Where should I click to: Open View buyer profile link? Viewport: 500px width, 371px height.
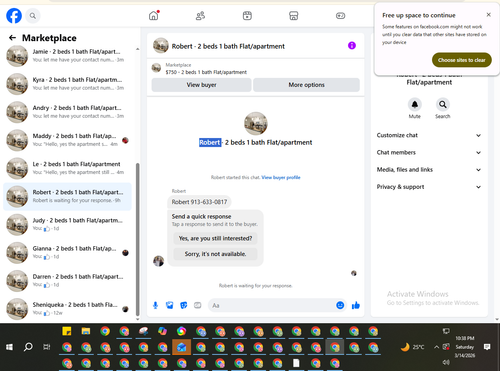pos(281,177)
